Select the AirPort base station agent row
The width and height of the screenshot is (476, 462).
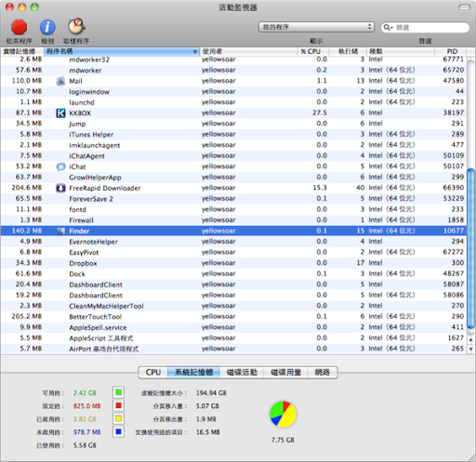[x=233, y=349]
